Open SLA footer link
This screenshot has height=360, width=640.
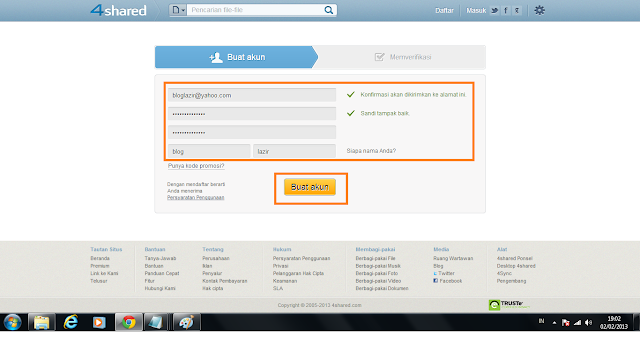278,288
